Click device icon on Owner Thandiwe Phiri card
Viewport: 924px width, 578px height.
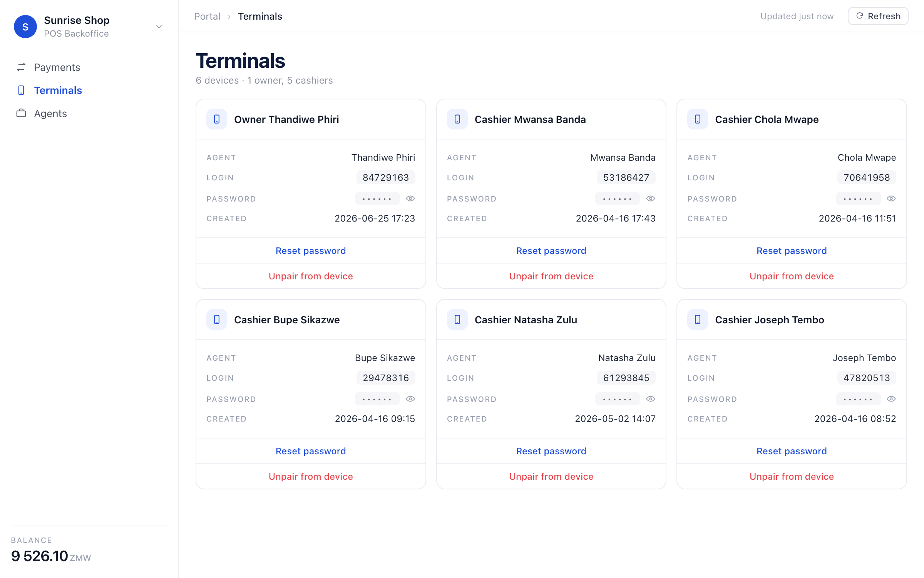click(x=217, y=119)
